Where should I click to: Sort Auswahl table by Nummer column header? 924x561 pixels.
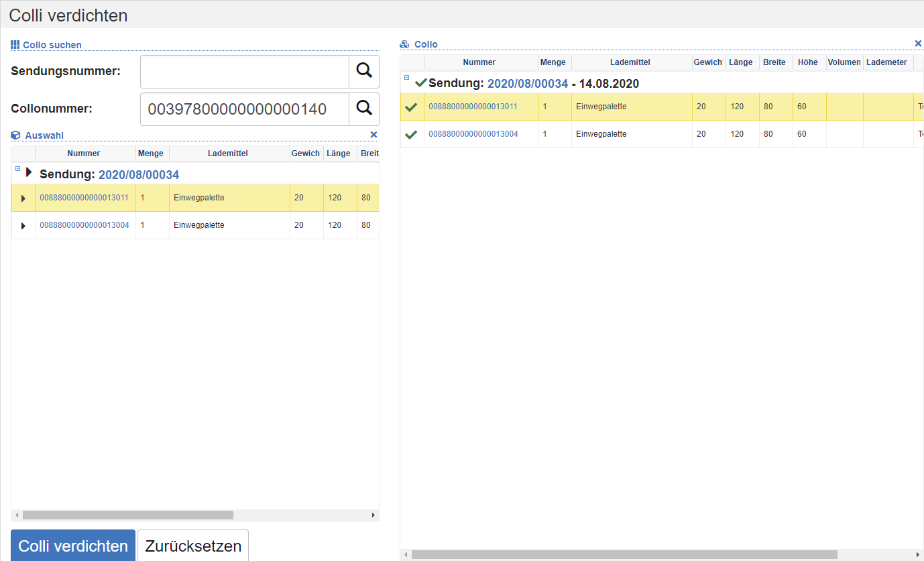point(84,153)
